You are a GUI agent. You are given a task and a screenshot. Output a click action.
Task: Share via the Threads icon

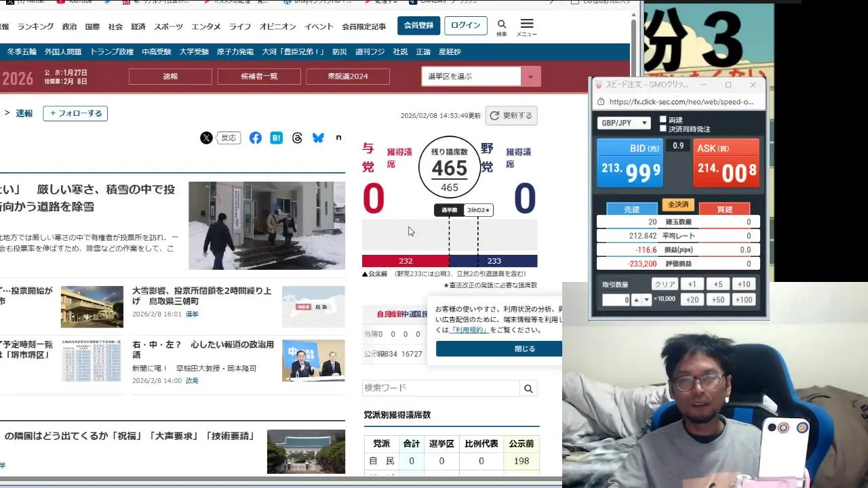click(x=297, y=138)
